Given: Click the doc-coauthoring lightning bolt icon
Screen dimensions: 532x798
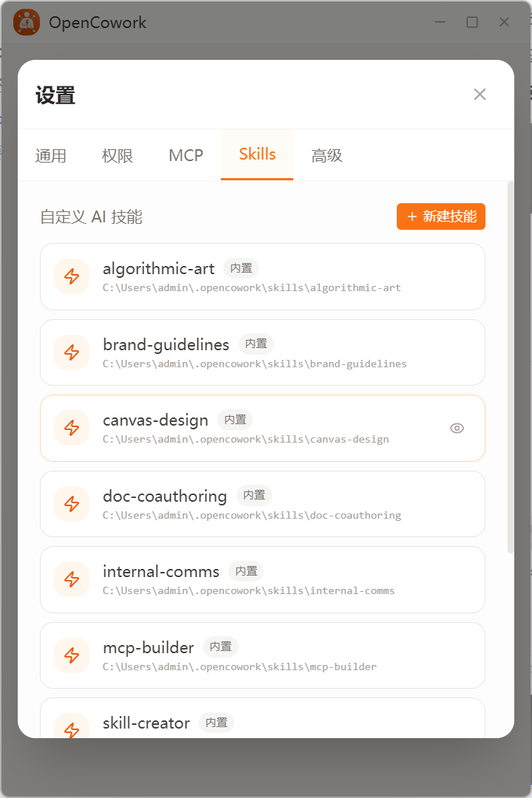Looking at the screenshot, I should (72, 504).
